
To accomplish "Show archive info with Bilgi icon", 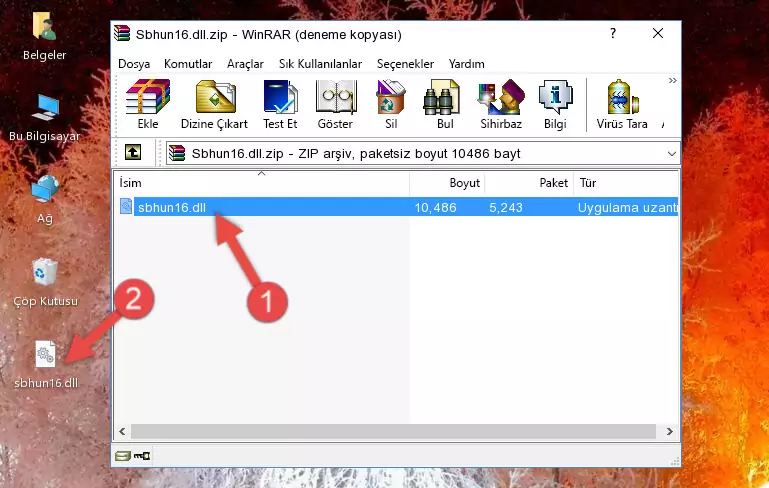I will click(x=555, y=97).
